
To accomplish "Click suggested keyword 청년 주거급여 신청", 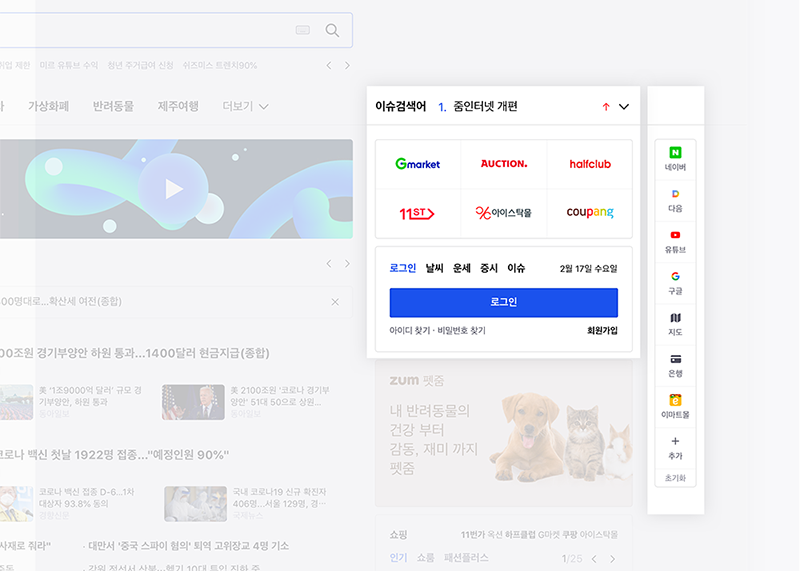I will (140, 65).
